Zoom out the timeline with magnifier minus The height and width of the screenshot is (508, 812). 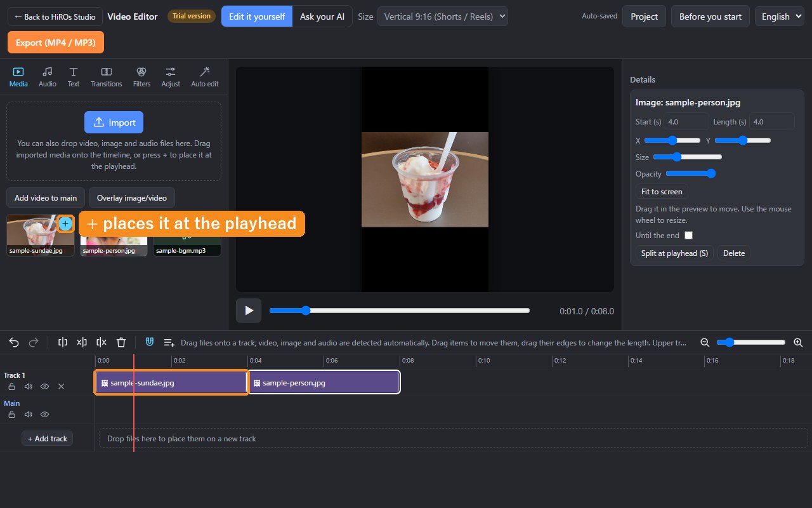point(705,342)
